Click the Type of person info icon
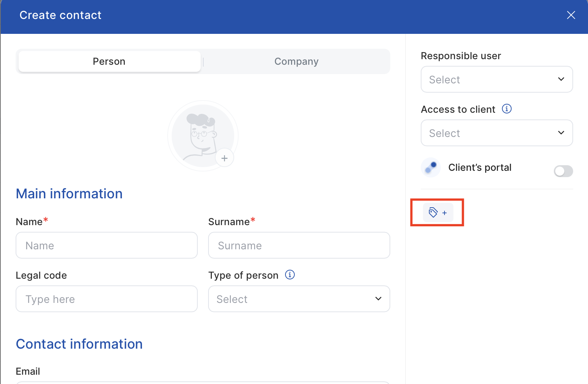Image resolution: width=588 pixels, height=384 pixels. 290,275
